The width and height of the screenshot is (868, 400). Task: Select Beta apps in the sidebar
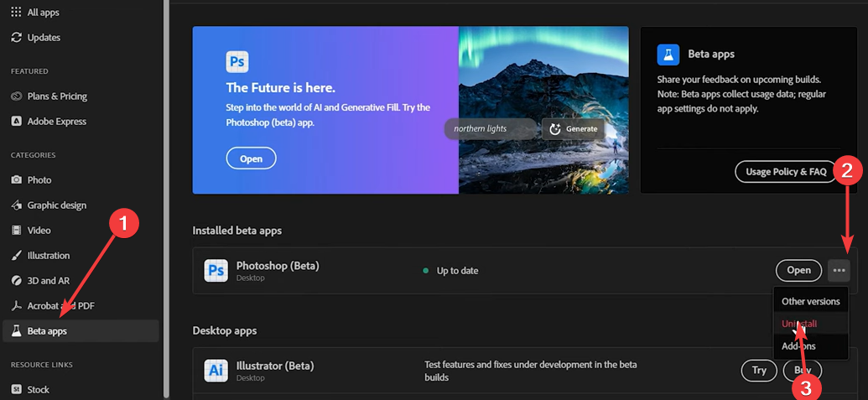click(x=81, y=331)
